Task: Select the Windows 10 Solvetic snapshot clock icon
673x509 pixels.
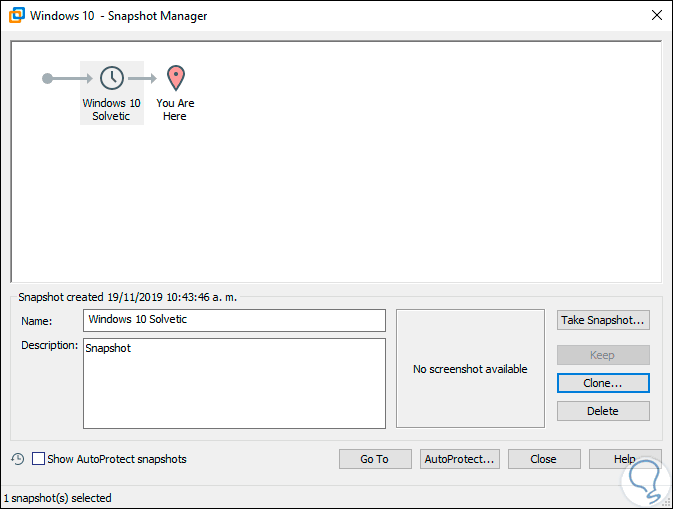Action: point(112,78)
